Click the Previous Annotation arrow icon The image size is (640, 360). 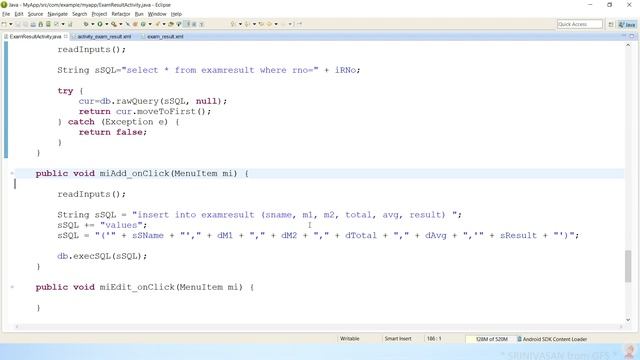click(x=247, y=24)
